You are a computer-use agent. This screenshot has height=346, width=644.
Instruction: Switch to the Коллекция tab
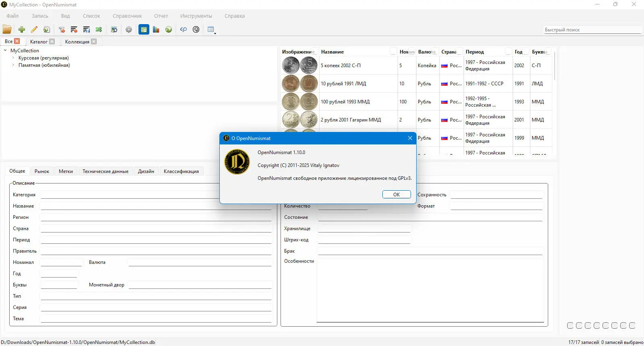click(x=77, y=41)
